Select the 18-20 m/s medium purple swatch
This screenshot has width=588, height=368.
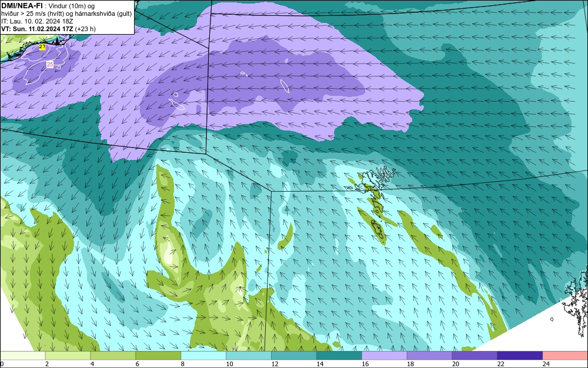(429, 356)
